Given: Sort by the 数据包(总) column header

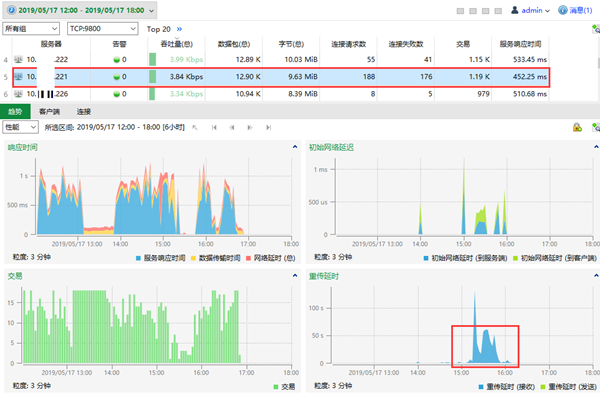Looking at the screenshot, I should pyautogui.click(x=234, y=44).
